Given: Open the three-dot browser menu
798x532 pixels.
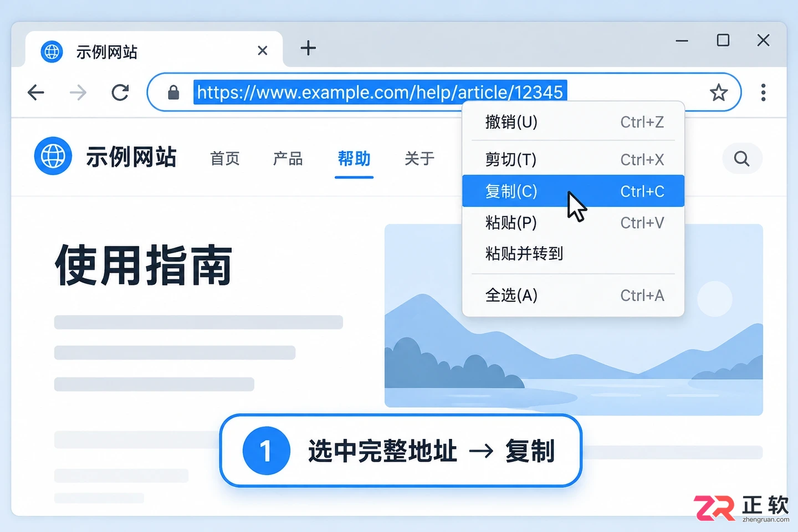Looking at the screenshot, I should click(x=763, y=93).
